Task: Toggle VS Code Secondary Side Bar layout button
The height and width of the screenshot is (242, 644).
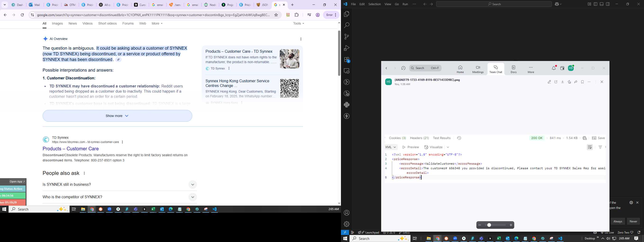Action: click(608, 4)
